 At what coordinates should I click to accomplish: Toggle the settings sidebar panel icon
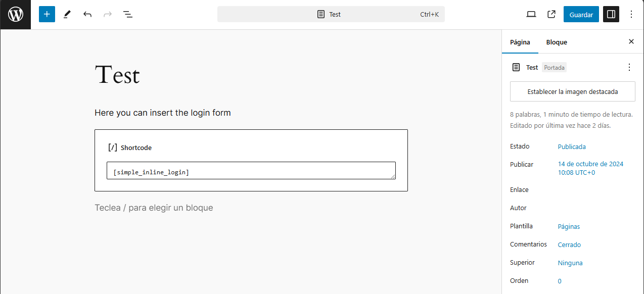click(611, 14)
